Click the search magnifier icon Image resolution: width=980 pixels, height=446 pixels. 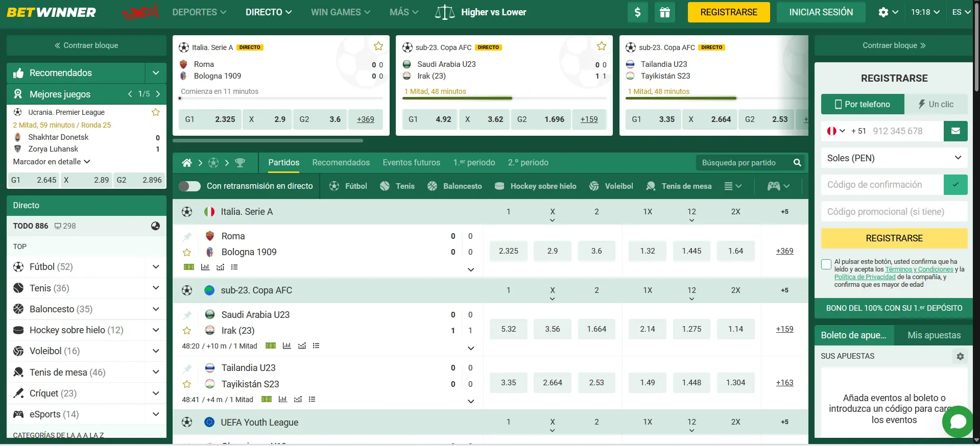(797, 163)
